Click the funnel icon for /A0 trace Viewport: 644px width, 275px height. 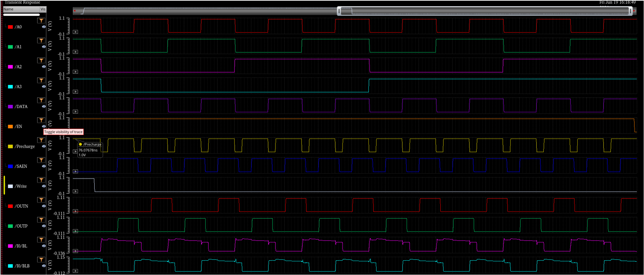(41, 21)
